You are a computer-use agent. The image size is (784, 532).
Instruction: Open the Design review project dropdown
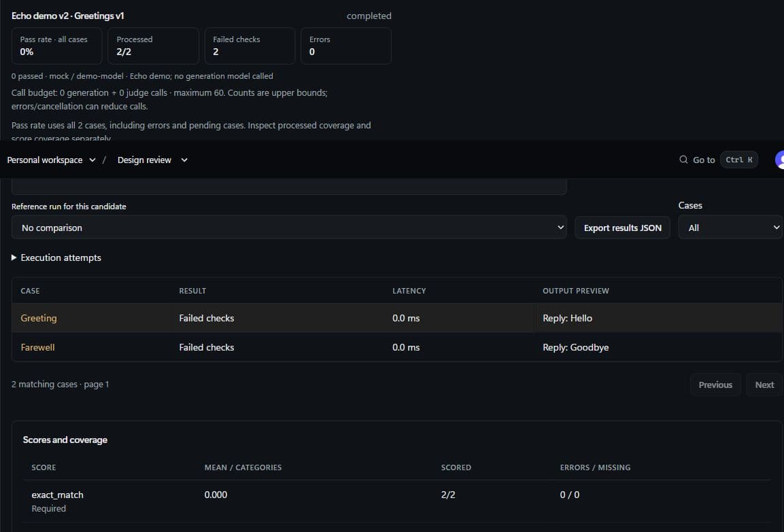152,160
